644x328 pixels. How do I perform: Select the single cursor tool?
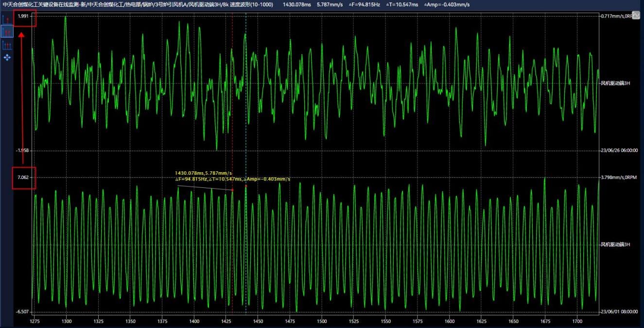pos(7,19)
